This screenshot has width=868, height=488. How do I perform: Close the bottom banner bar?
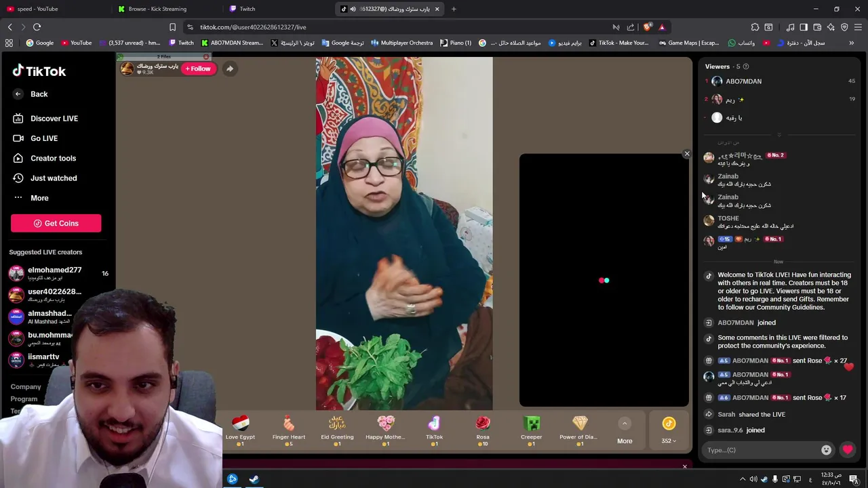point(684,466)
